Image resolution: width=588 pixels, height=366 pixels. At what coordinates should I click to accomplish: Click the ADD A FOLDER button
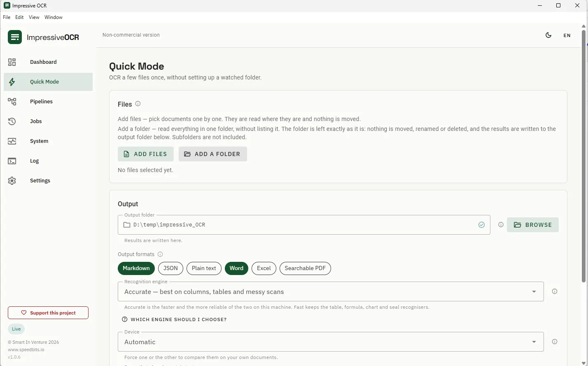(213, 154)
